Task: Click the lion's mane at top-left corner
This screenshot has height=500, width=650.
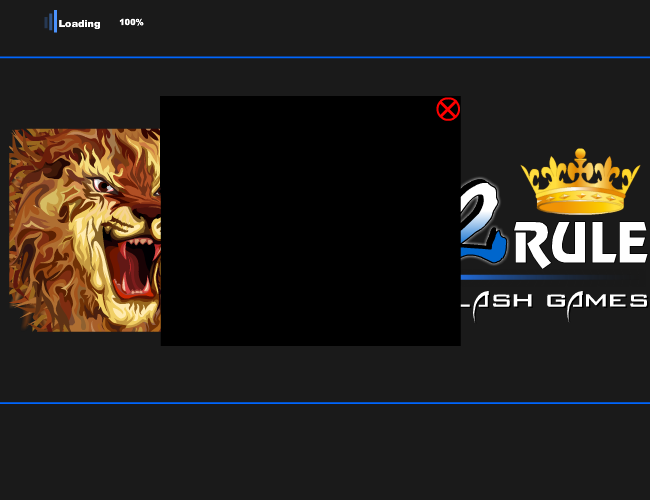Action: (x=29, y=147)
